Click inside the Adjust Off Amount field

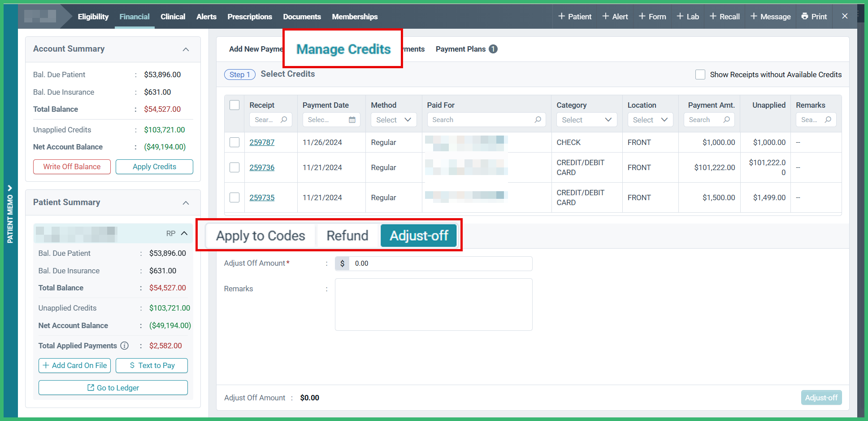tap(439, 263)
